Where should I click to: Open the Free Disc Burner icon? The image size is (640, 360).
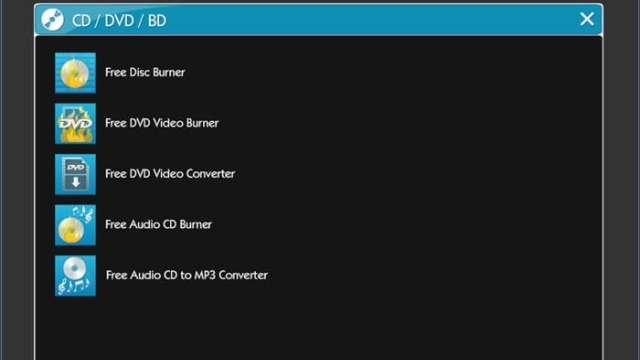click(75, 73)
